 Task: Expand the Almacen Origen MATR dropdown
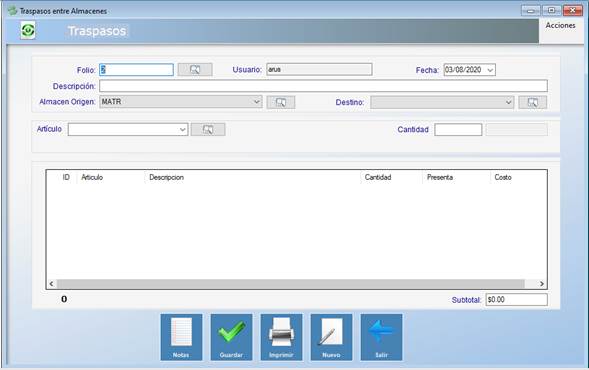pos(256,102)
